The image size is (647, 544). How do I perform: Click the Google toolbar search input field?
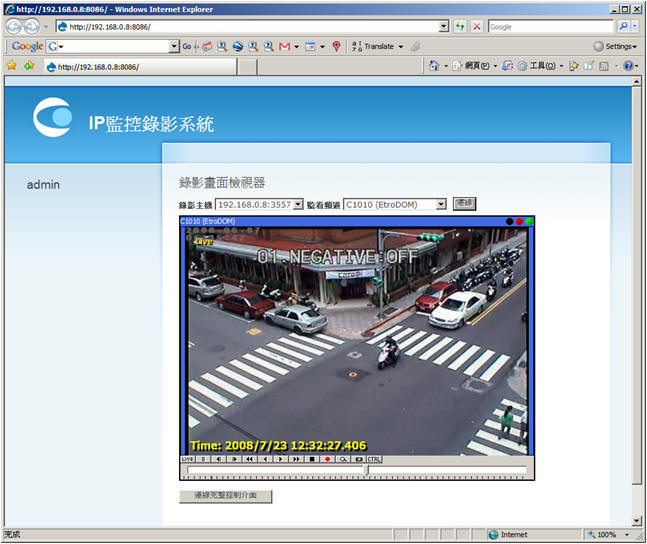tap(117, 46)
